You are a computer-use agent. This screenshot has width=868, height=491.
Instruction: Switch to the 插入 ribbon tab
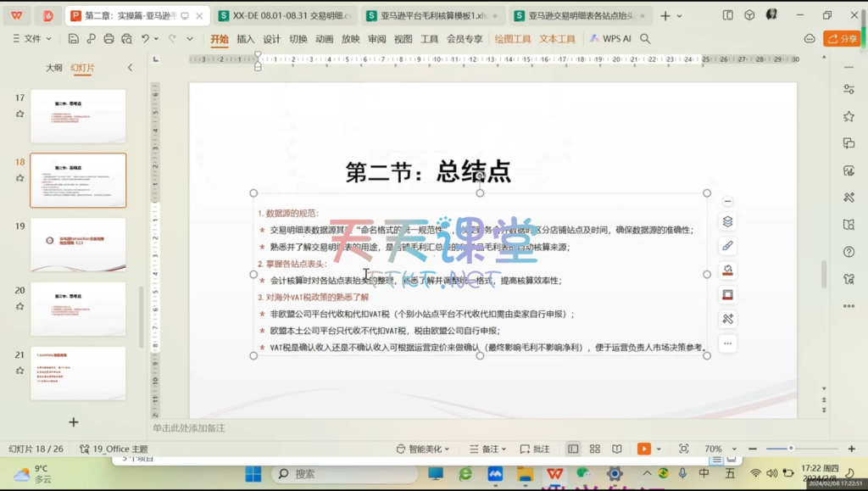(x=245, y=39)
